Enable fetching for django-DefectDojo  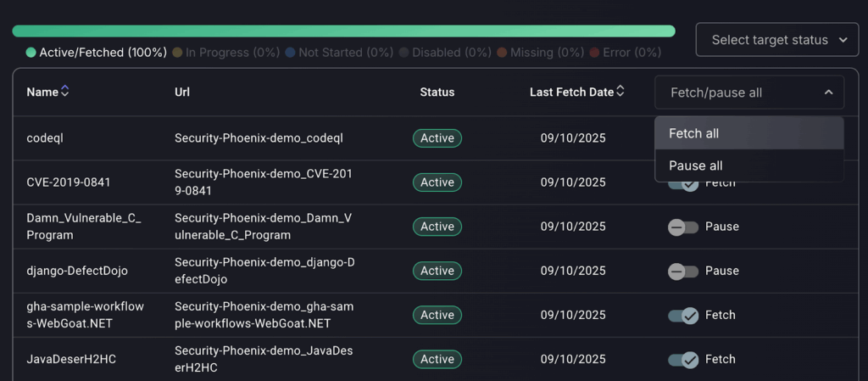coord(682,272)
